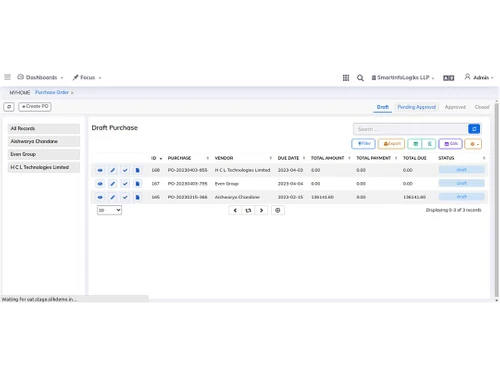Click the vertical scrollbar on right edge

496,200
